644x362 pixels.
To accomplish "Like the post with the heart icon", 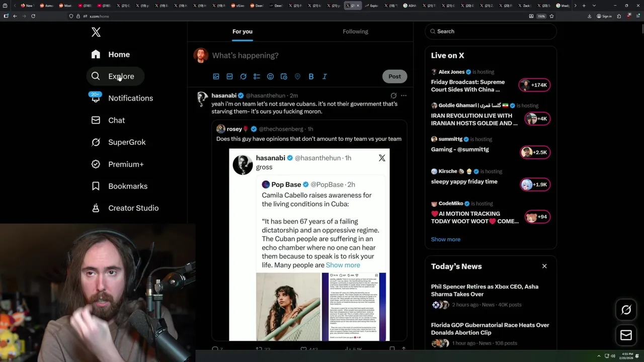I will [x=303, y=348].
